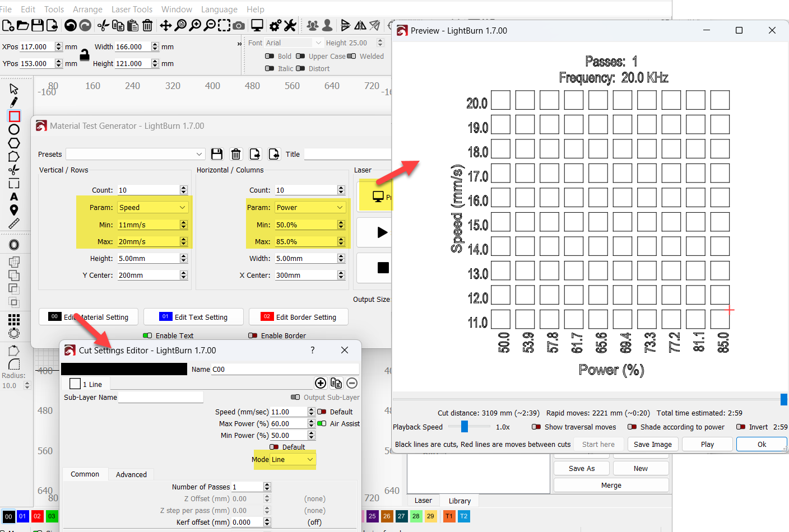Screen dimensions: 789x532
Task: Open Settings gears icon in toolbar
Action: (276, 25)
